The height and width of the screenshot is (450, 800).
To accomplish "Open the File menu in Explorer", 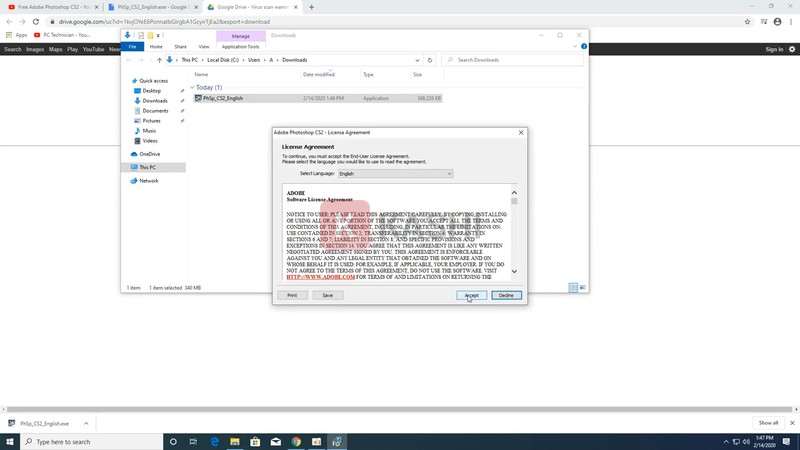I will [x=132, y=46].
